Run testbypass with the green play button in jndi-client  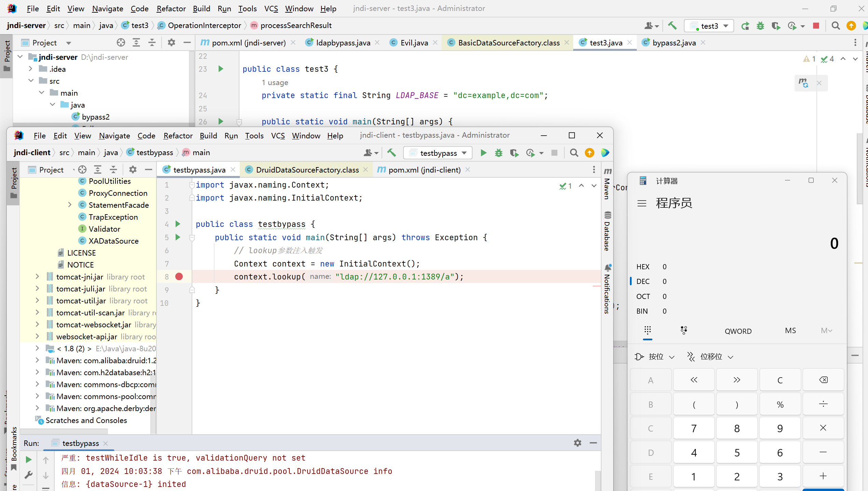click(x=483, y=153)
